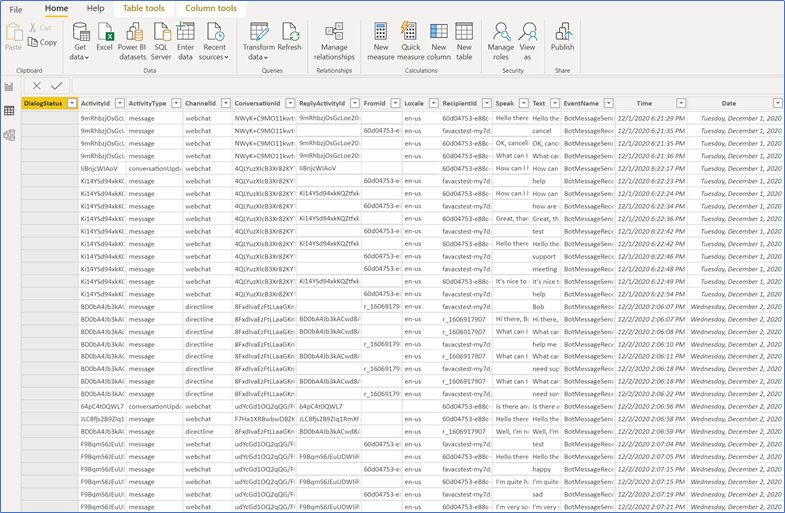Open Manage roles
This screenshot has width=785, height=513.
tap(501, 32)
